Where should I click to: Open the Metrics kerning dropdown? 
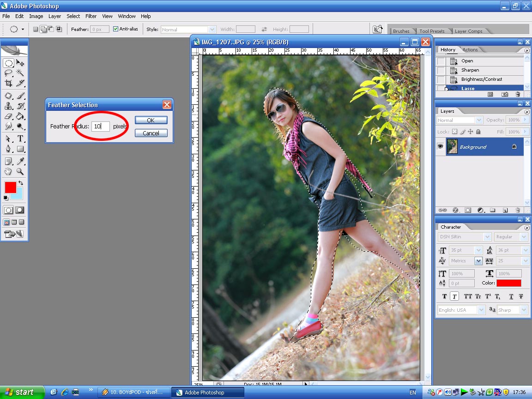coord(478,261)
